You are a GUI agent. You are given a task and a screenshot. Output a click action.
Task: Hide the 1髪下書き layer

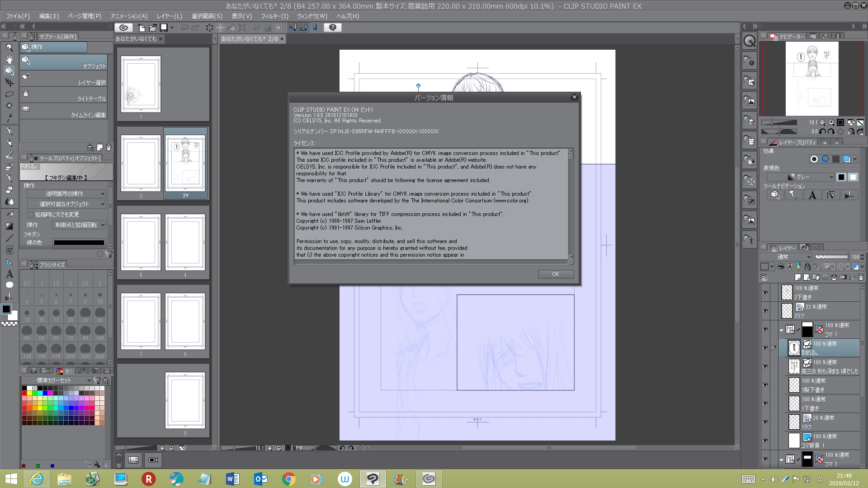point(765,385)
